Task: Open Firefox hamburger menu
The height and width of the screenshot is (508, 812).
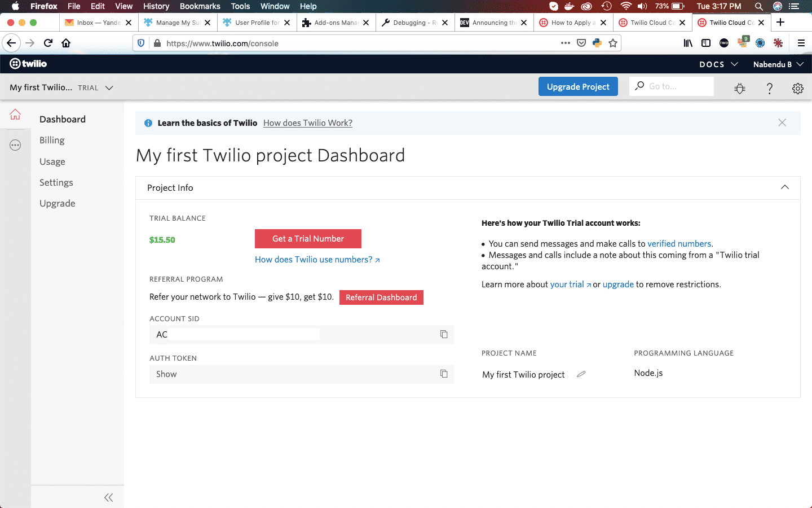Action: 801,43
